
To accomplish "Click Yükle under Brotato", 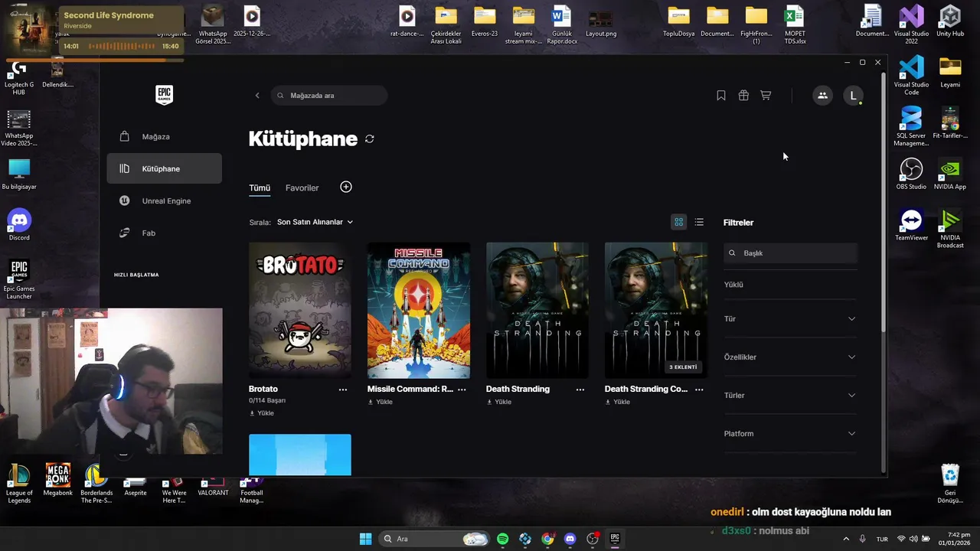I will click(262, 413).
